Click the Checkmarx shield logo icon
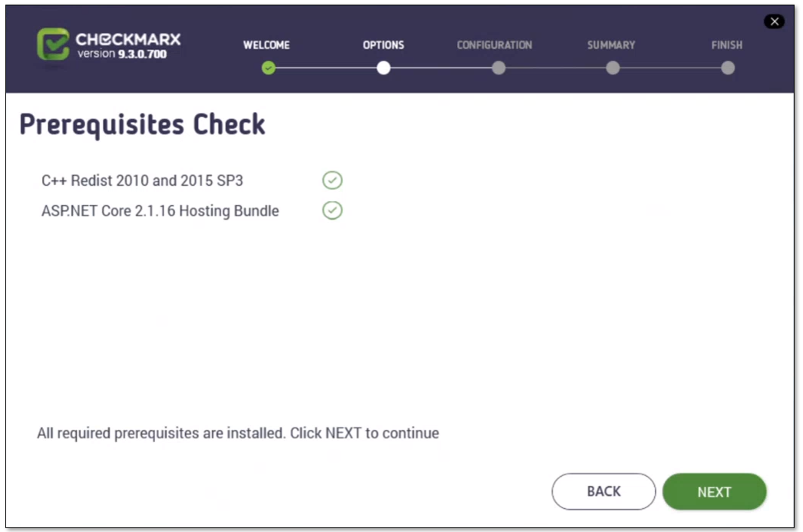This screenshot has height=532, width=803. point(53,45)
